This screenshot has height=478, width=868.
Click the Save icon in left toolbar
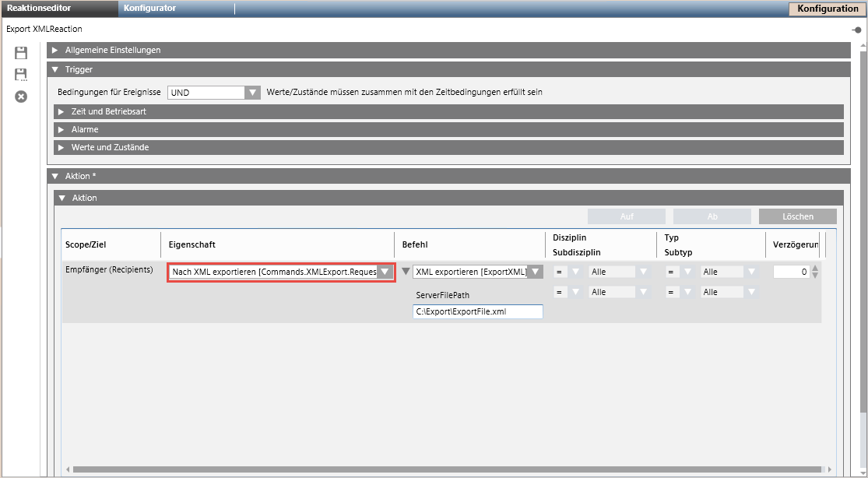[21, 53]
